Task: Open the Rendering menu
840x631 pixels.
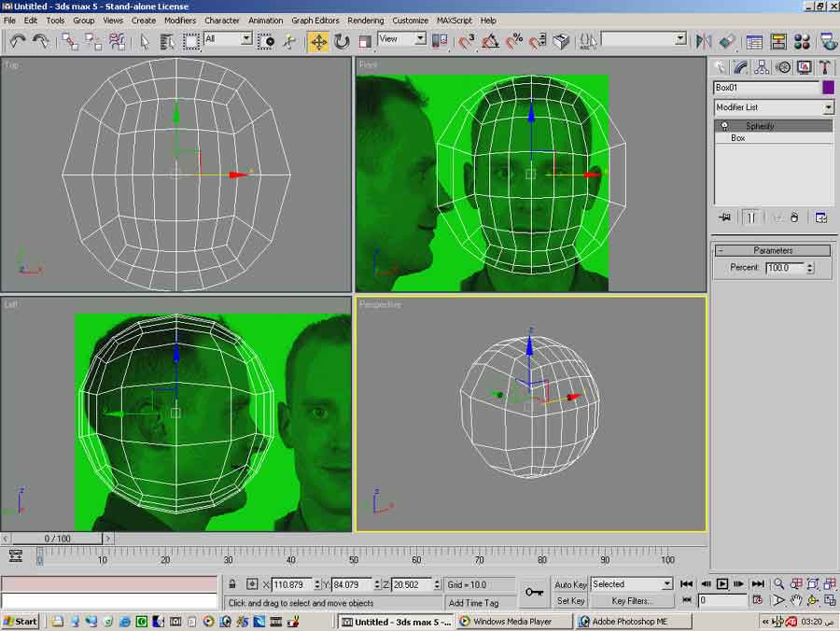Action: [x=365, y=21]
